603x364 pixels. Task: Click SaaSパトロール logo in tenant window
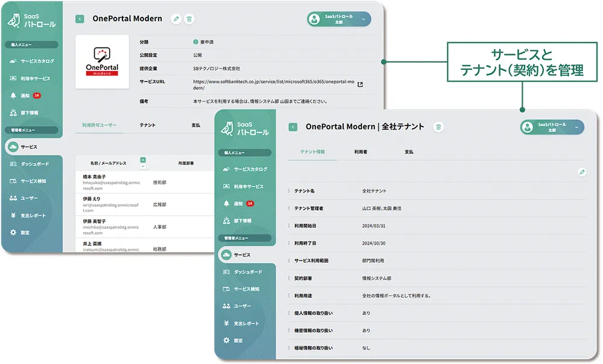245,128
